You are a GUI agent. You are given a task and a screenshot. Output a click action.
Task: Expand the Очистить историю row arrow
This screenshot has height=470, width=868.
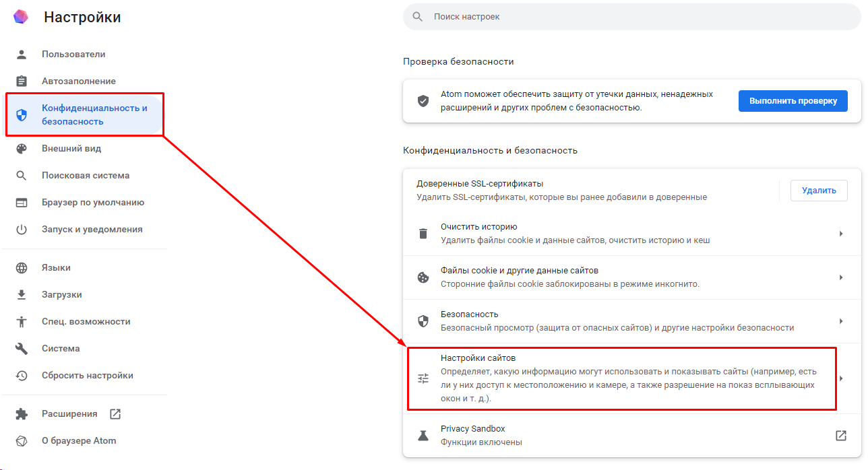point(841,234)
